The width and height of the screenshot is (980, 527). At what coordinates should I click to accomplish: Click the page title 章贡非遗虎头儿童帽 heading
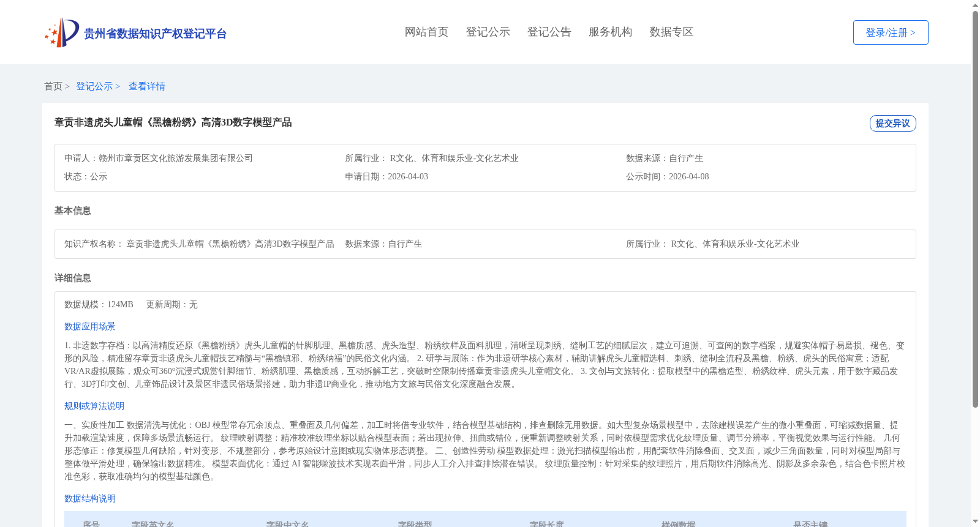tap(173, 122)
